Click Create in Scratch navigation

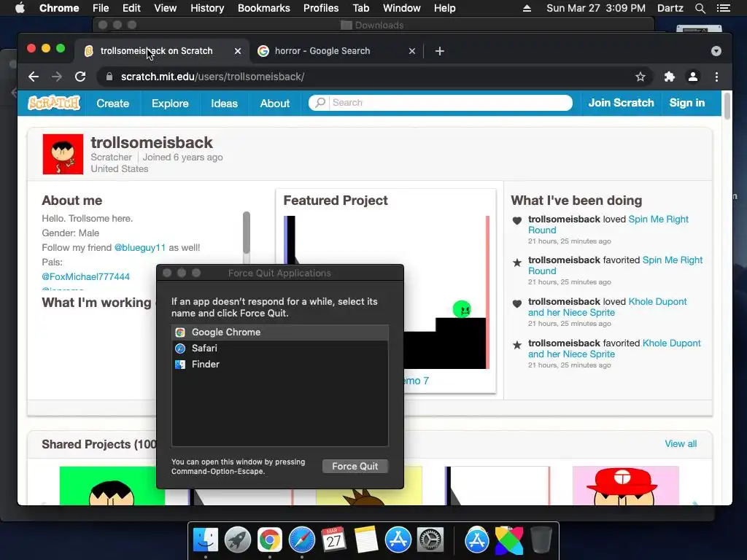pos(113,104)
